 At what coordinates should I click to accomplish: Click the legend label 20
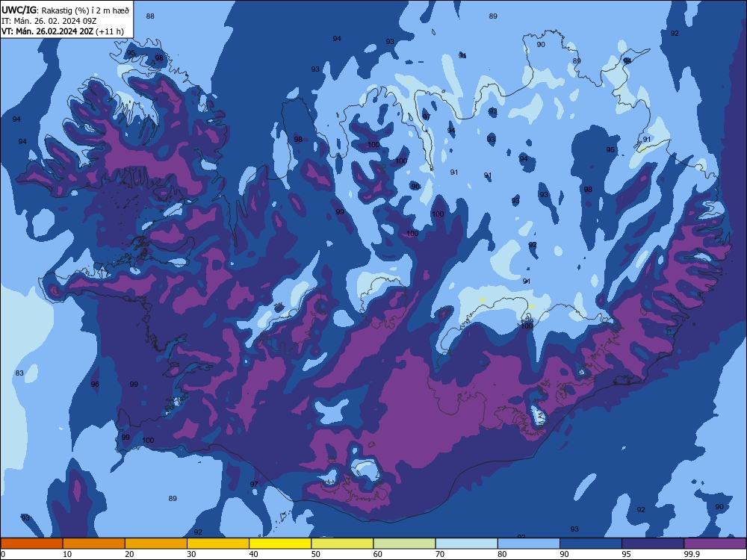pyautogui.click(x=129, y=554)
